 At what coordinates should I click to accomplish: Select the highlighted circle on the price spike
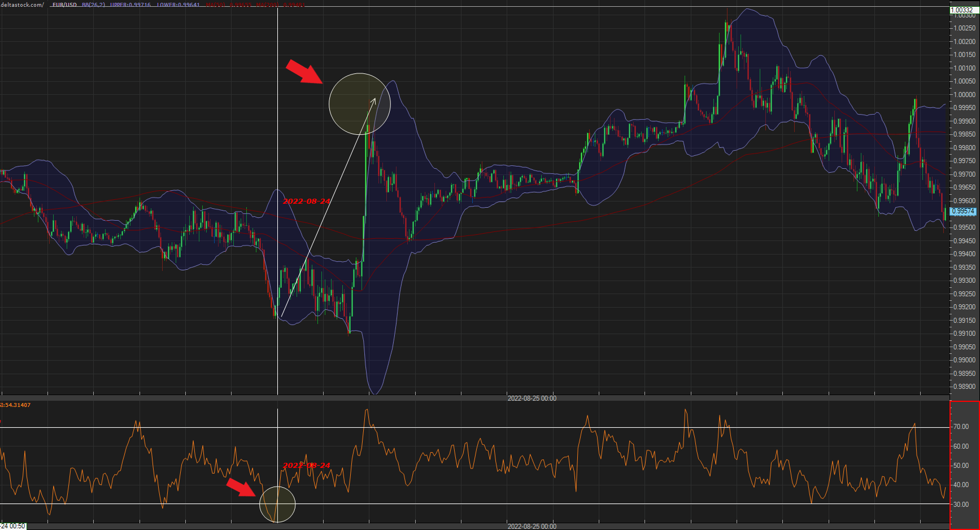pos(360,104)
